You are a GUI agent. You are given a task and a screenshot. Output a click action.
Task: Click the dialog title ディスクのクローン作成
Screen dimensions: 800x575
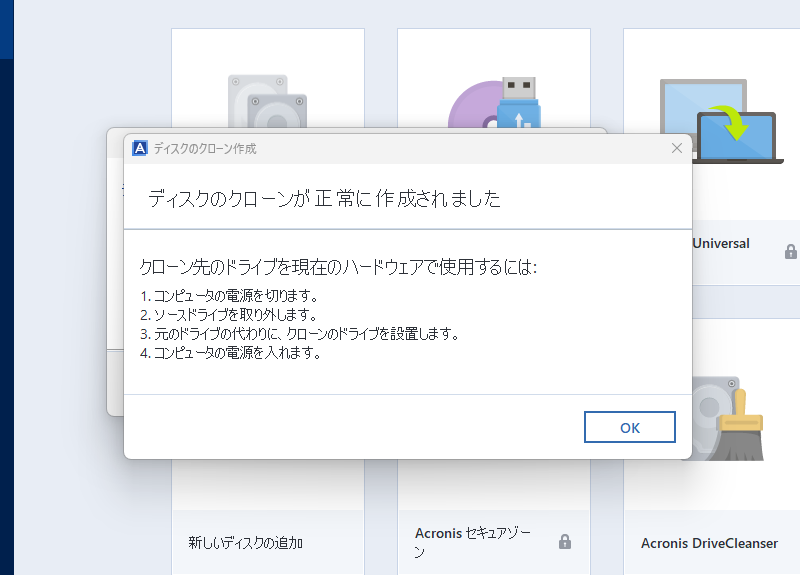point(205,148)
